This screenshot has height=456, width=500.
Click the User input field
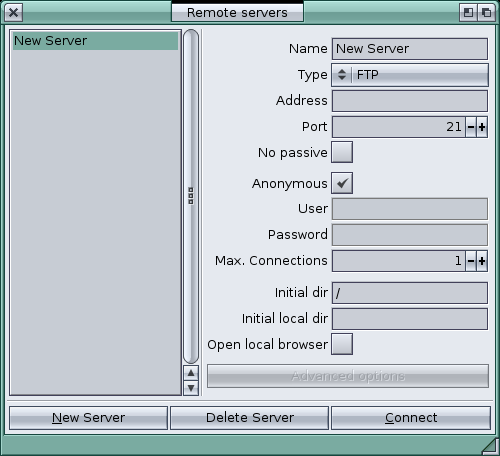410,209
